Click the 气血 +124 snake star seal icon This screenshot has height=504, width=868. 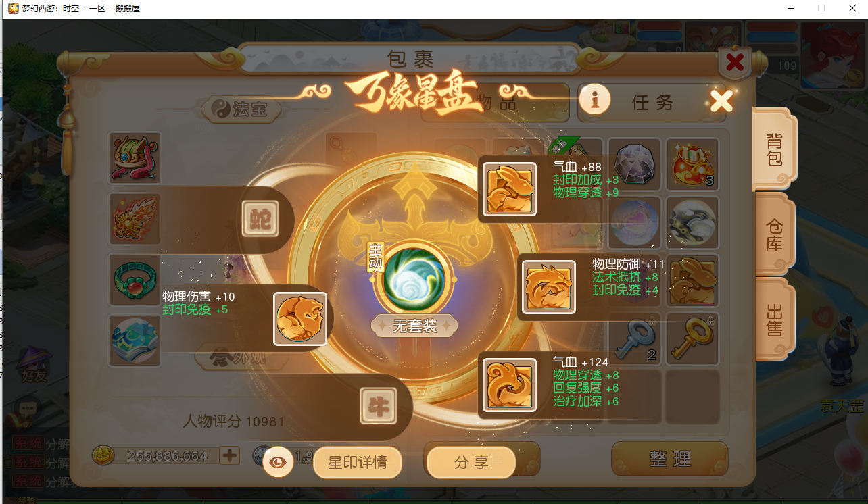[x=510, y=385]
